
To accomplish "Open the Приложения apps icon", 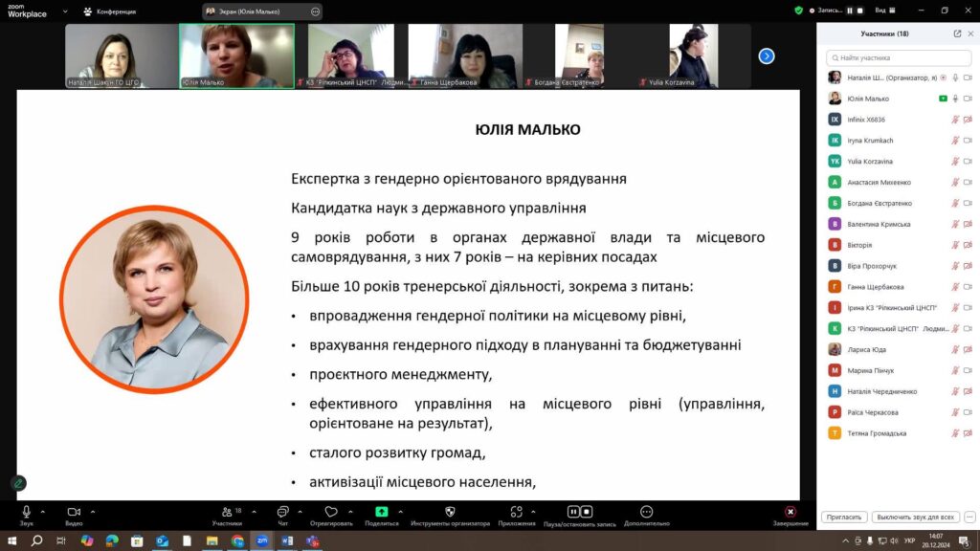I will coord(517,512).
